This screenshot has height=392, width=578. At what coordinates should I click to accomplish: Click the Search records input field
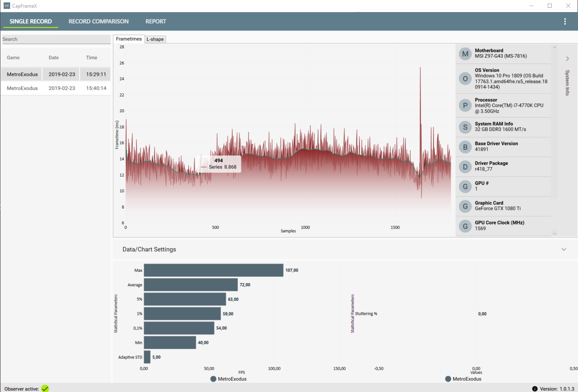[x=56, y=39]
